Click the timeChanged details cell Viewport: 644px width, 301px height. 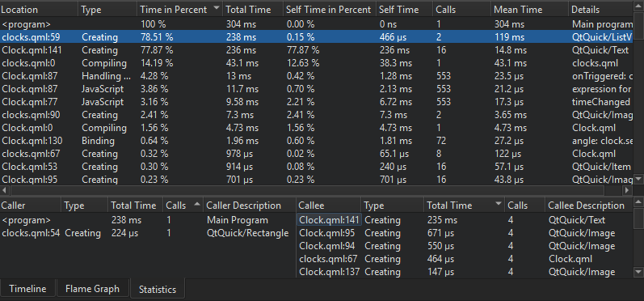tap(601, 102)
